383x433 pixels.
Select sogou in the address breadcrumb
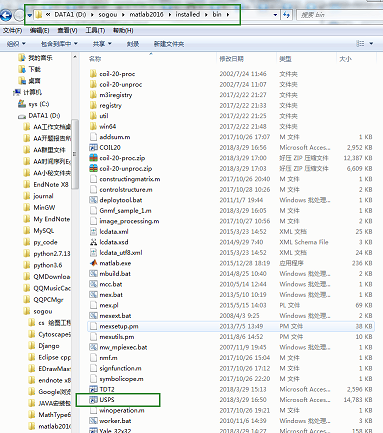[x=108, y=15]
